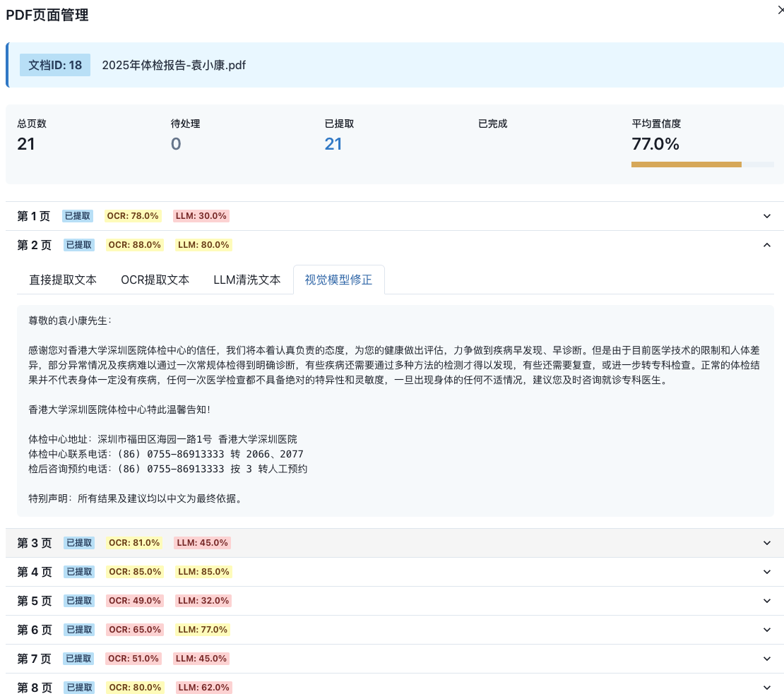784x694 pixels.
Task: Click the 已提取 status badge on page 1
Action: pyautogui.click(x=78, y=216)
